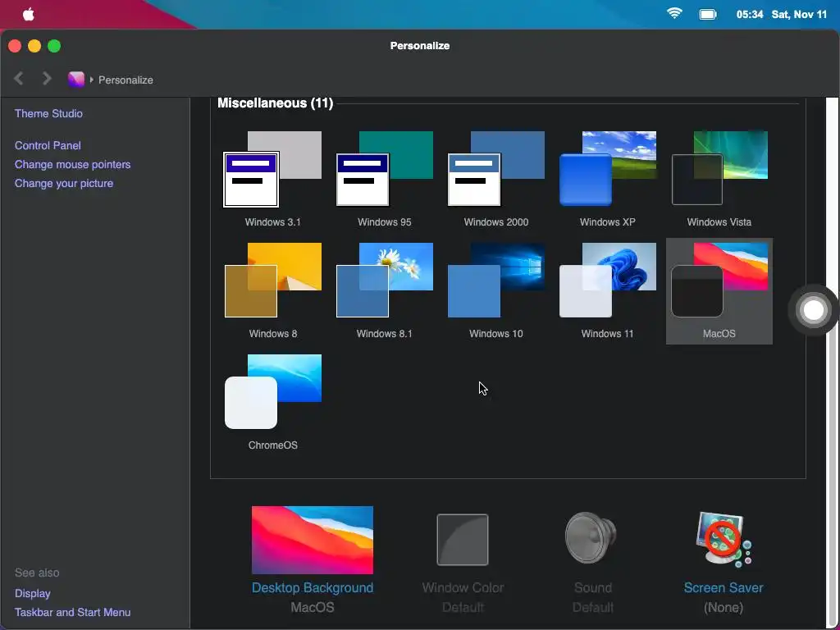Navigate back with the left arrow
Screen dimensions: 840x630
(x=19, y=79)
